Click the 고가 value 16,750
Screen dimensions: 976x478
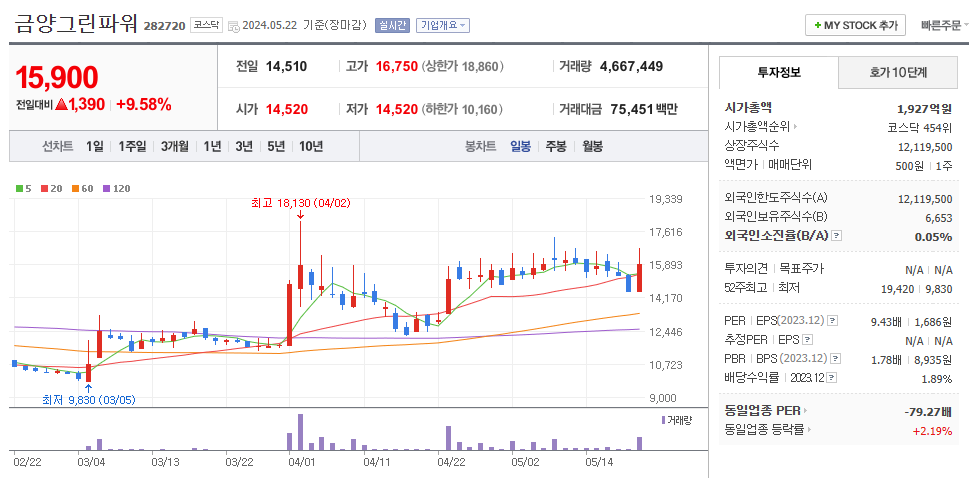tap(396, 66)
